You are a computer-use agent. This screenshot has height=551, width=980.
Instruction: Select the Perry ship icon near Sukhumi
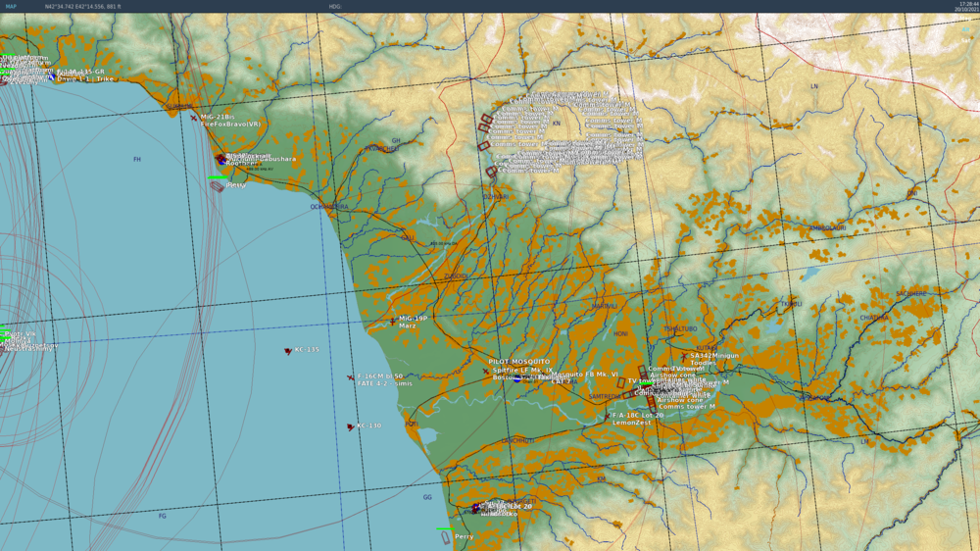click(x=217, y=186)
